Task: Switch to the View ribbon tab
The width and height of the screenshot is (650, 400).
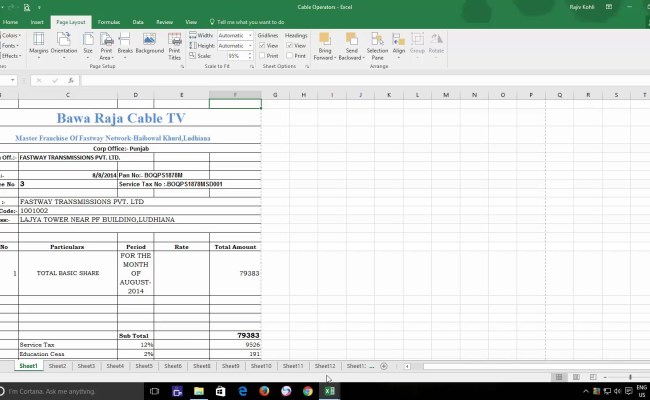Action: click(191, 22)
